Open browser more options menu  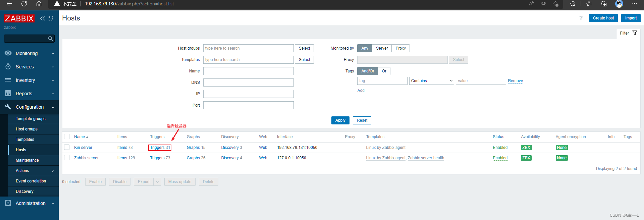coord(634,4)
